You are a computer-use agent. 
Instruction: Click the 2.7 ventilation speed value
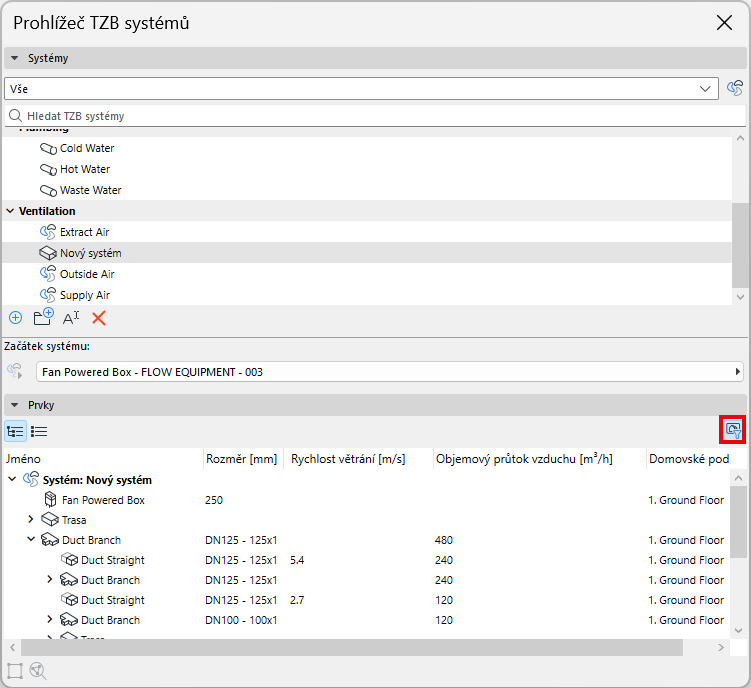[x=297, y=600]
